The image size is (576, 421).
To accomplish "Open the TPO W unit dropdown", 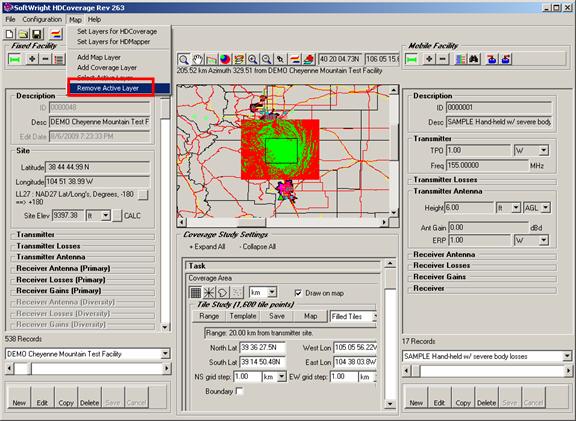I will tap(543, 150).
